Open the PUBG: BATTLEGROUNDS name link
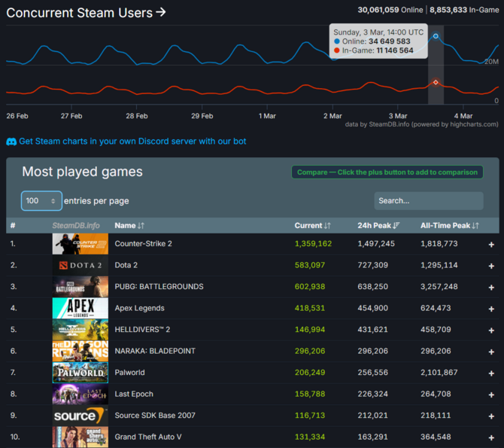Image resolution: width=504 pixels, height=448 pixels. [x=159, y=286]
